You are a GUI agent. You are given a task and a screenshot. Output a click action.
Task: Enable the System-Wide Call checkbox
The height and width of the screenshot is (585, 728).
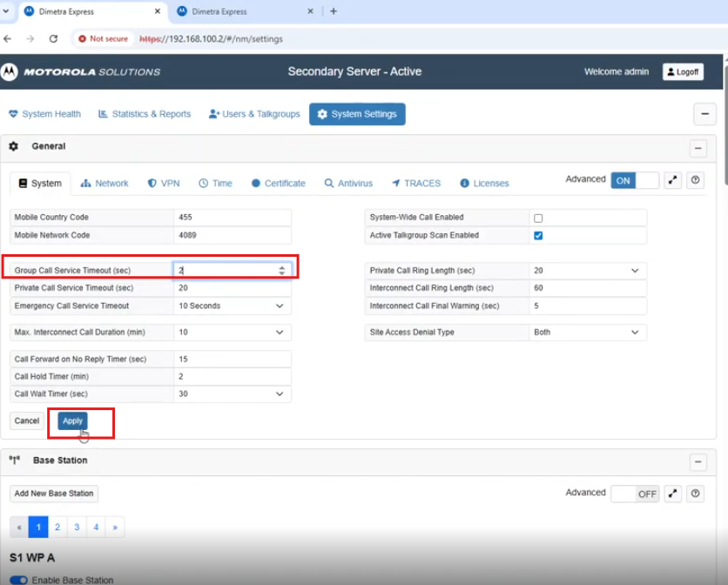pyautogui.click(x=538, y=219)
